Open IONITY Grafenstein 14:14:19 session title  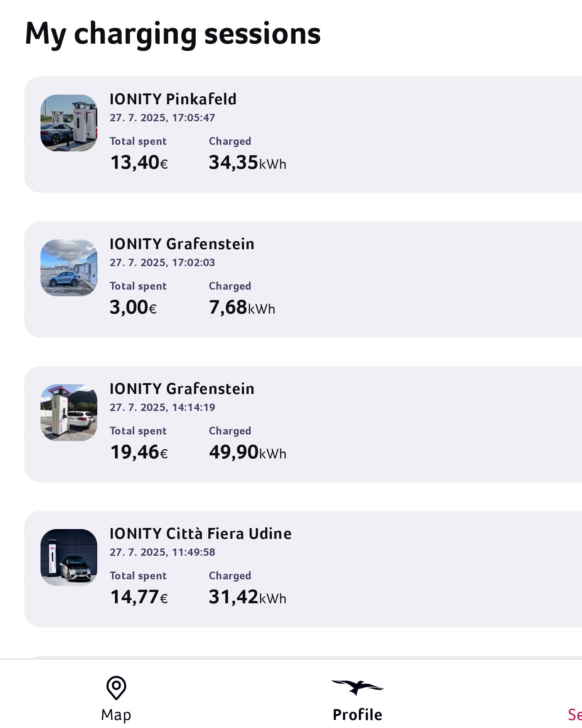tap(182, 389)
